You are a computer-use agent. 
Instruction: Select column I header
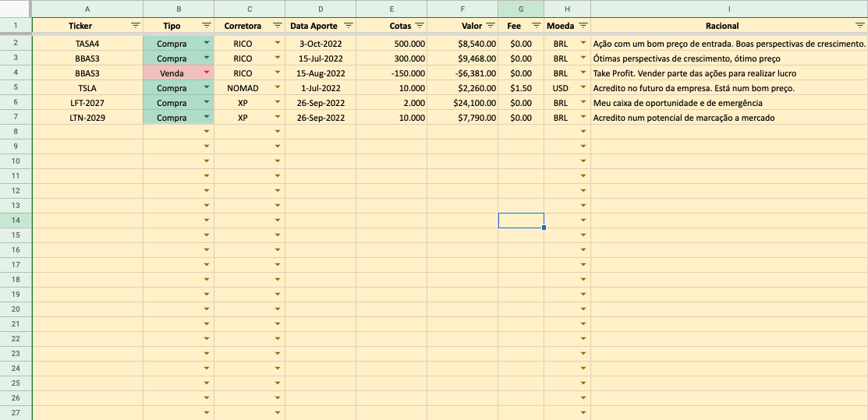point(729,9)
